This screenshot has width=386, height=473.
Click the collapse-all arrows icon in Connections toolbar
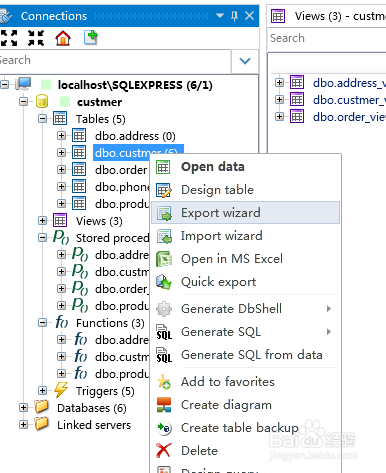pyautogui.click(x=36, y=38)
